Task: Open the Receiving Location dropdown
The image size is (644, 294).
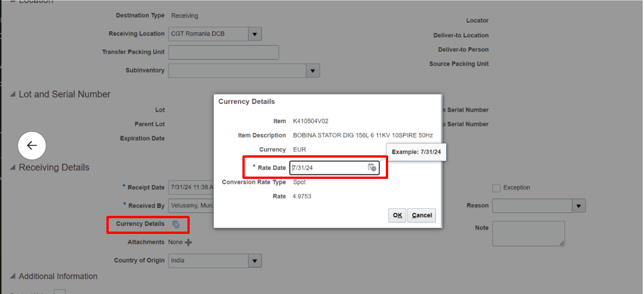Action: pyautogui.click(x=254, y=33)
